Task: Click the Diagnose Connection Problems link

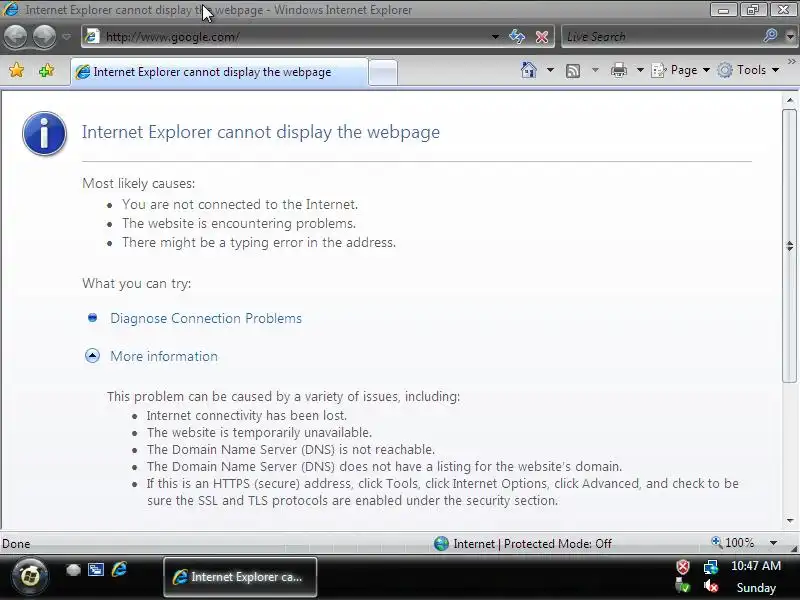Action: pyautogui.click(x=206, y=318)
